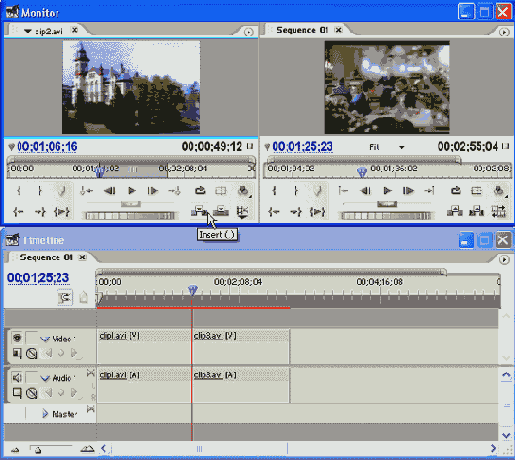Screen dimensions: 515x460
Task: Play In to Out in Source monitor
Action: click(62, 212)
